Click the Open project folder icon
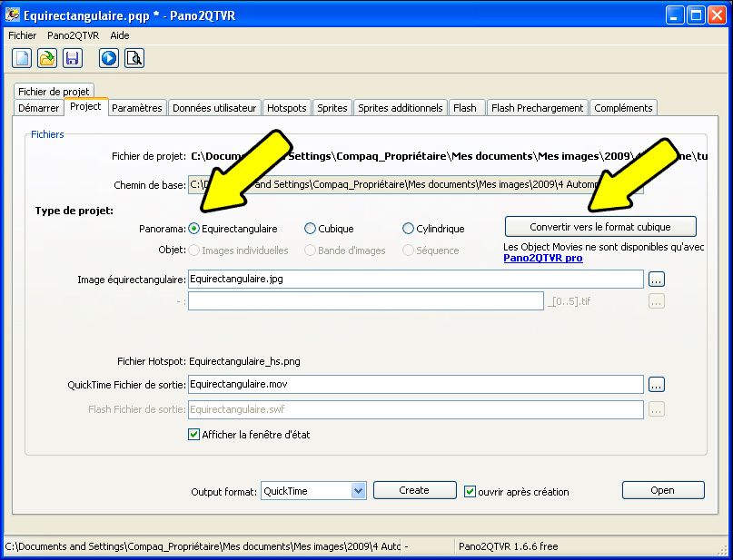The height and width of the screenshot is (560, 733). point(47,59)
